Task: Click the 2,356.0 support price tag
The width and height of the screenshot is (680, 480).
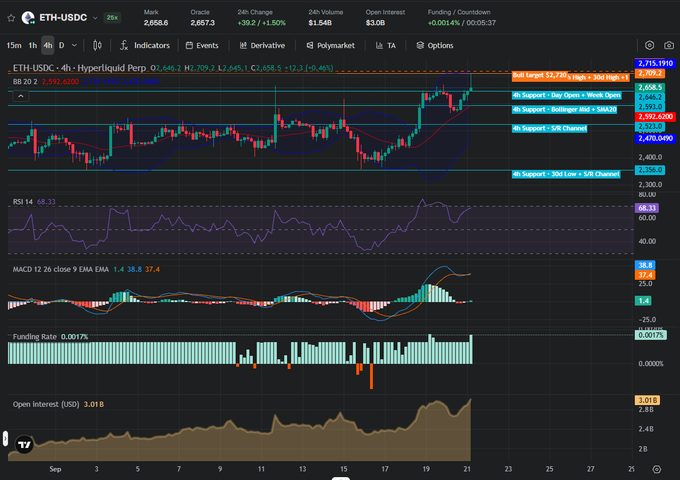Action: (x=650, y=170)
